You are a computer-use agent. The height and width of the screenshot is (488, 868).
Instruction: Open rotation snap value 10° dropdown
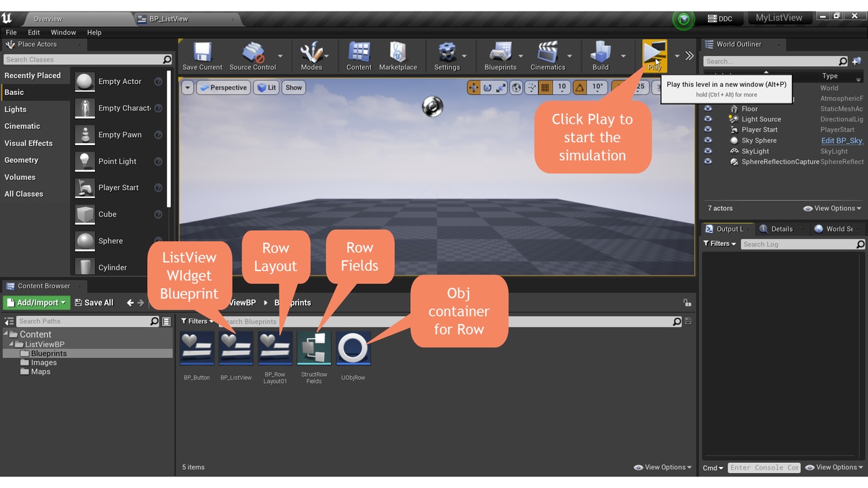click(597, 87)
